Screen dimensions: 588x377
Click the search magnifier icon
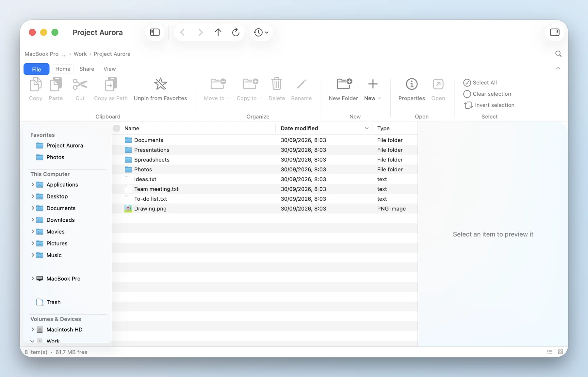coord(558,54)
